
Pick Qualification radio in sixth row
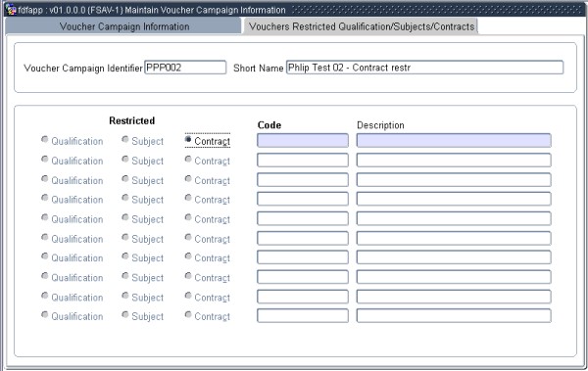[45, 237]
